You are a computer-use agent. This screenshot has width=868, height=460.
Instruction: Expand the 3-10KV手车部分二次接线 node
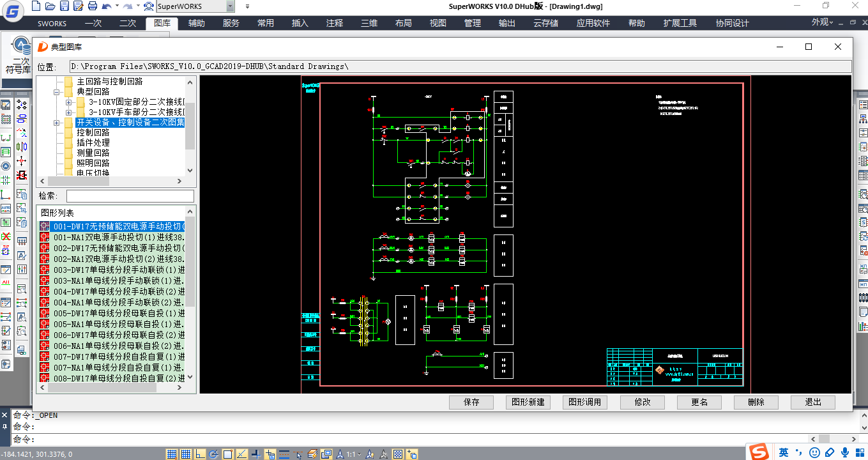tap(68, 112)
